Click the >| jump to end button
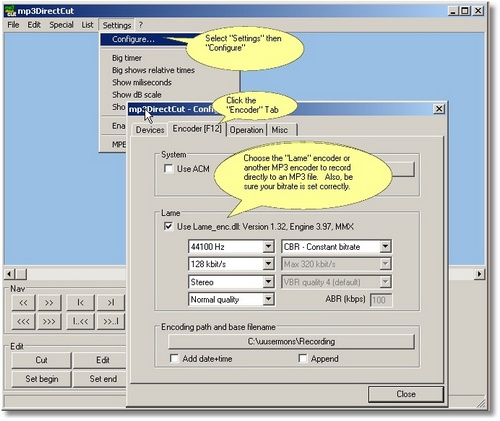Image resolution: width=500 pixels, height=421 pixels. [x=111, y=303]
